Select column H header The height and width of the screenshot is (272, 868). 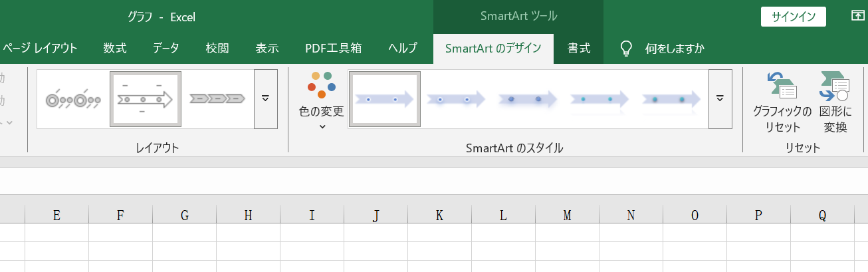click(248, 214)
